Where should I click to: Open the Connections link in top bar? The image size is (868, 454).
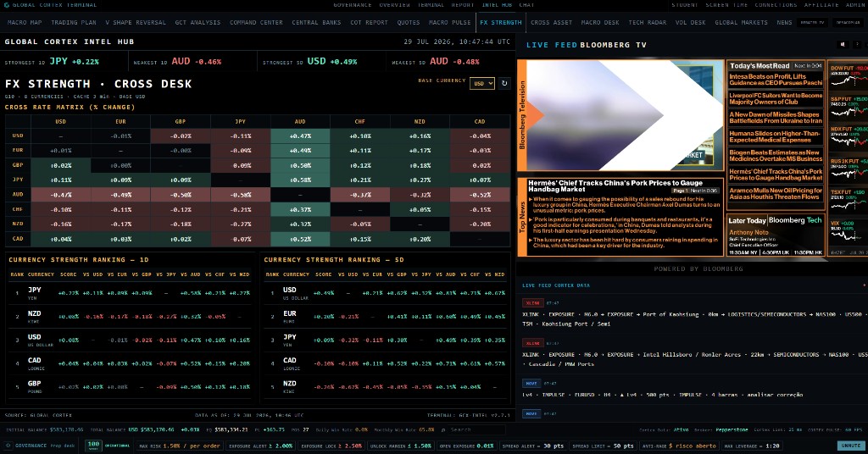coord(776,5)
